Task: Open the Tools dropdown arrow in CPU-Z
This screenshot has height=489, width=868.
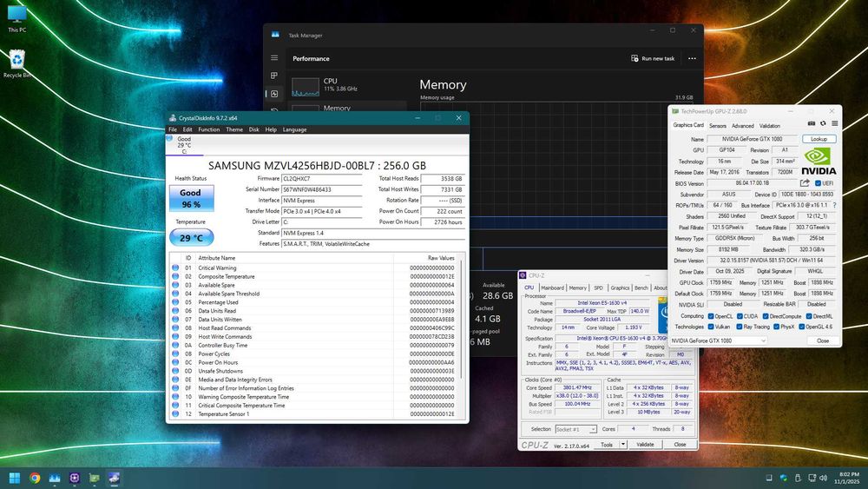Action: pyautogui.click(x=622, y=444)
